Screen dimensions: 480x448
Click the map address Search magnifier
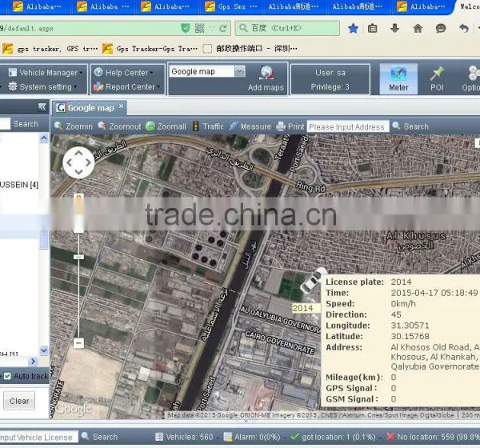[396, 126]
